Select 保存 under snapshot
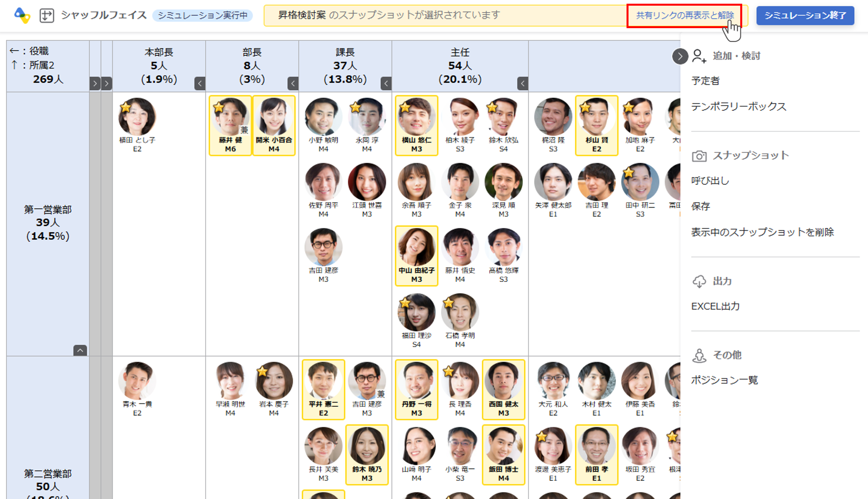This screenshot has height=499, width=868. [x=701, y=206]
